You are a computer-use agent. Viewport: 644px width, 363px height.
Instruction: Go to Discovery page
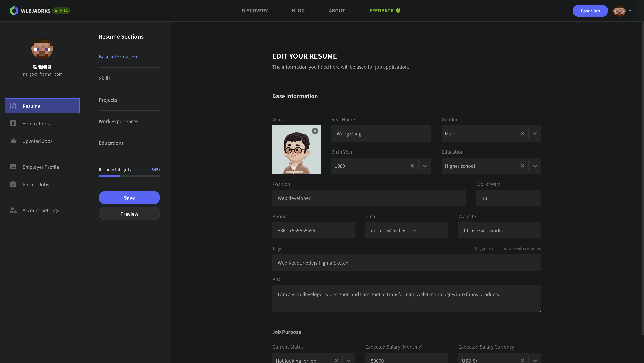point(255,11)
